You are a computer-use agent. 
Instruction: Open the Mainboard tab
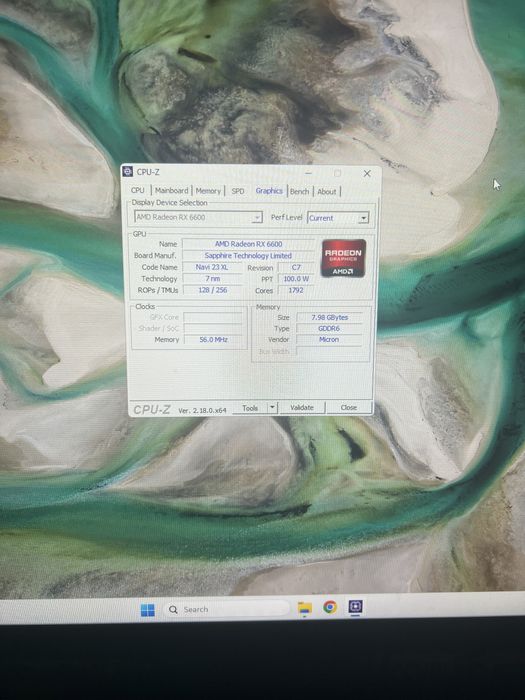click(172, 191)
